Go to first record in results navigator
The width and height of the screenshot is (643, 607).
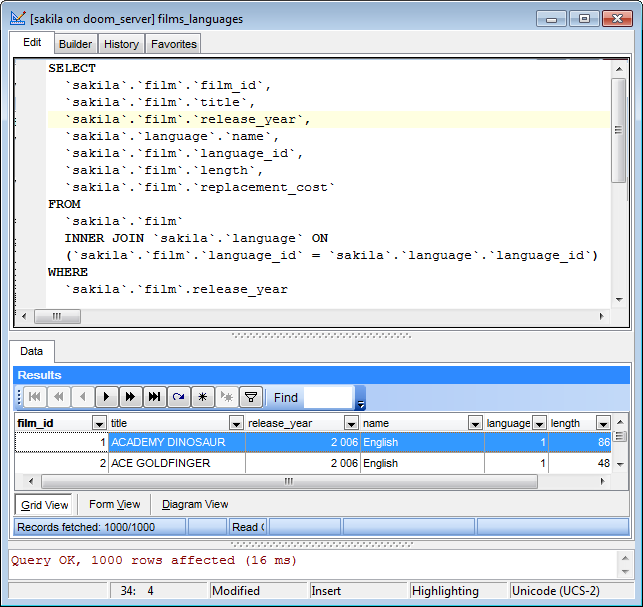[x=35, y=397]
